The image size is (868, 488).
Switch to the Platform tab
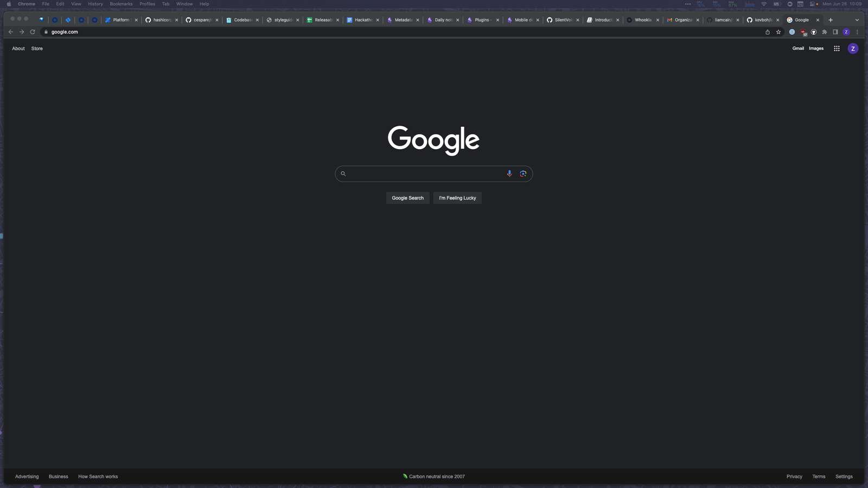point(122,20)
